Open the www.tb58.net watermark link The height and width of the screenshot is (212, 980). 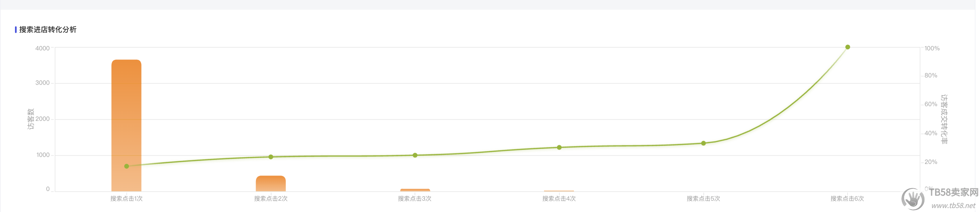953,206
